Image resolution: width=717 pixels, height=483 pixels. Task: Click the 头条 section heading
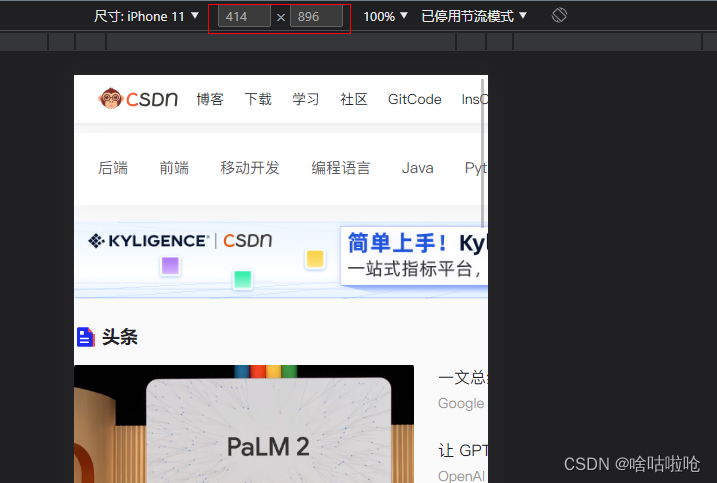coord(120,337)
